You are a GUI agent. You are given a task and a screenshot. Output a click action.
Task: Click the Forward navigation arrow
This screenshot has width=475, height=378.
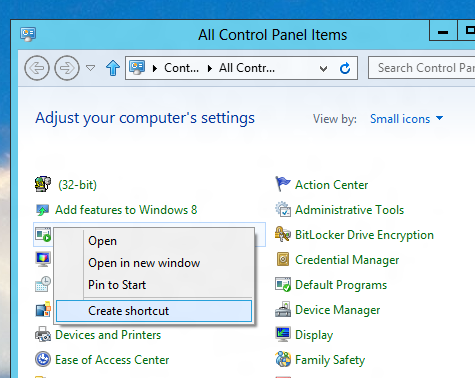(67, 68)
